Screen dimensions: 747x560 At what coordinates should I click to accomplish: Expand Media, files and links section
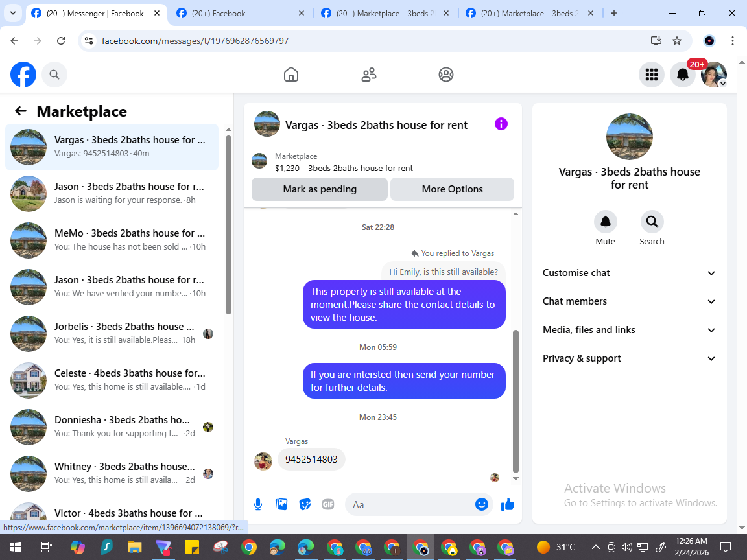click(629, 330)
